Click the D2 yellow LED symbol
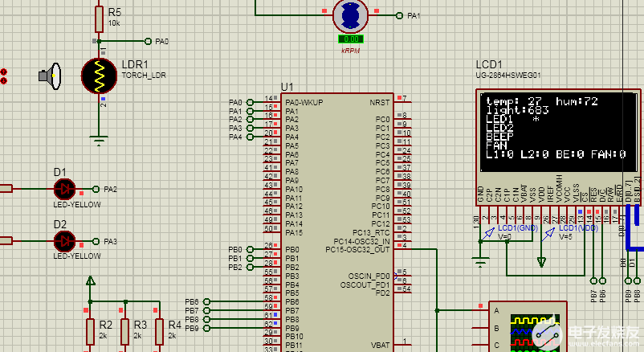Image resolution: width=644 pixels, height=352 pixels. (x=64, y=240)
